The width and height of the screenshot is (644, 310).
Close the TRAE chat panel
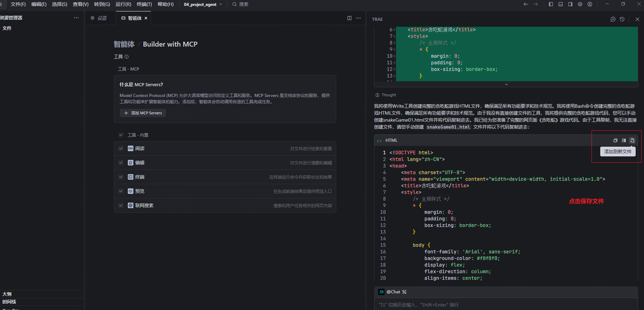click(x=637, y=19)
